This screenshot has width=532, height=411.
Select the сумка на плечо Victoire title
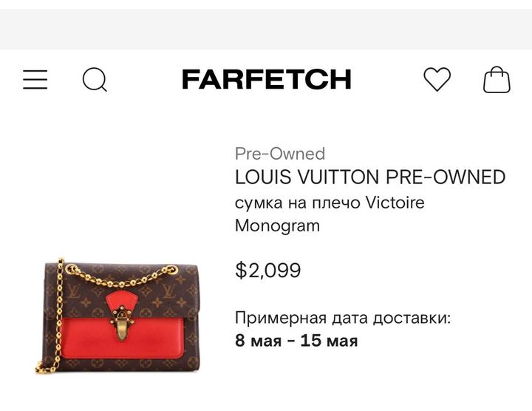330,203
